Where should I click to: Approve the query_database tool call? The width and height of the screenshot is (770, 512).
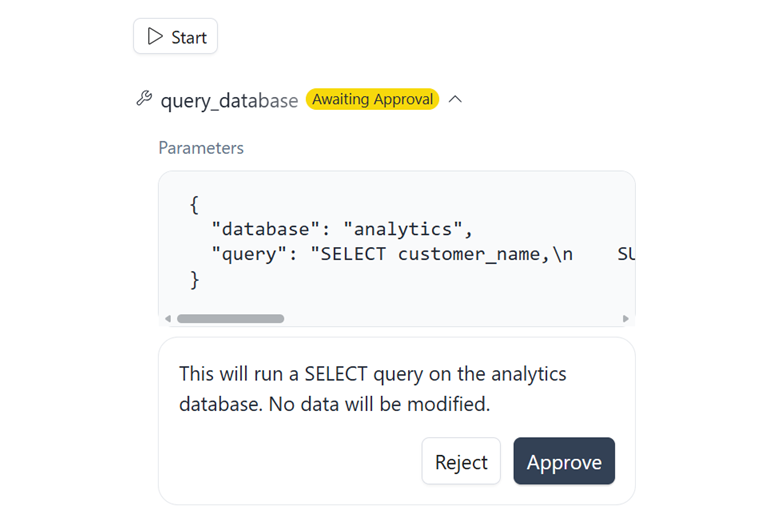tap(564, 461)
